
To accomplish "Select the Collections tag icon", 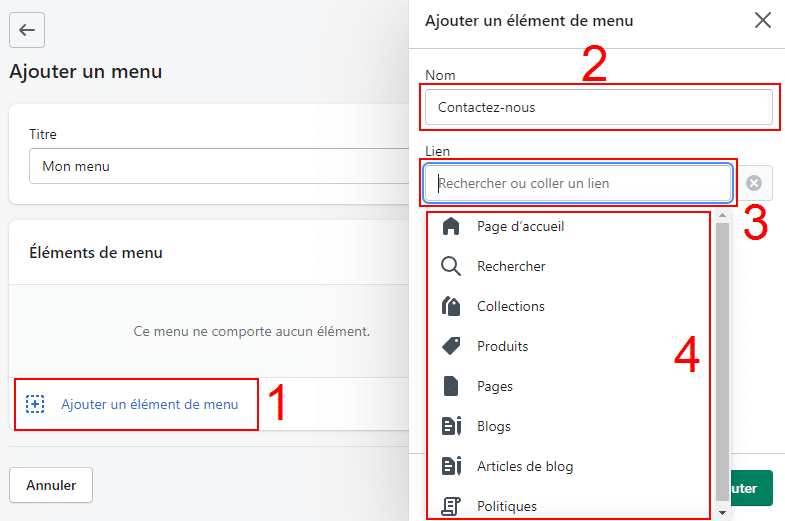I will coord(451,306).
